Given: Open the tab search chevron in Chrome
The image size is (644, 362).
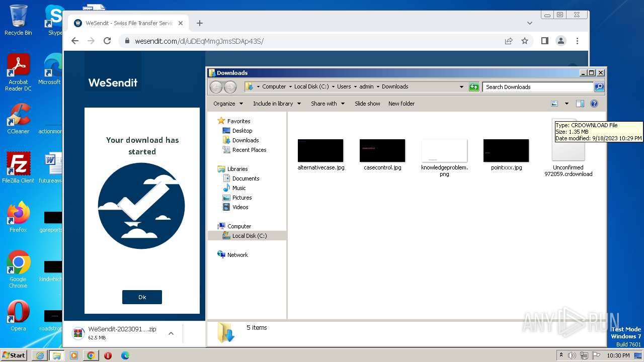Looking at the screenshot, I should [529, 23].
